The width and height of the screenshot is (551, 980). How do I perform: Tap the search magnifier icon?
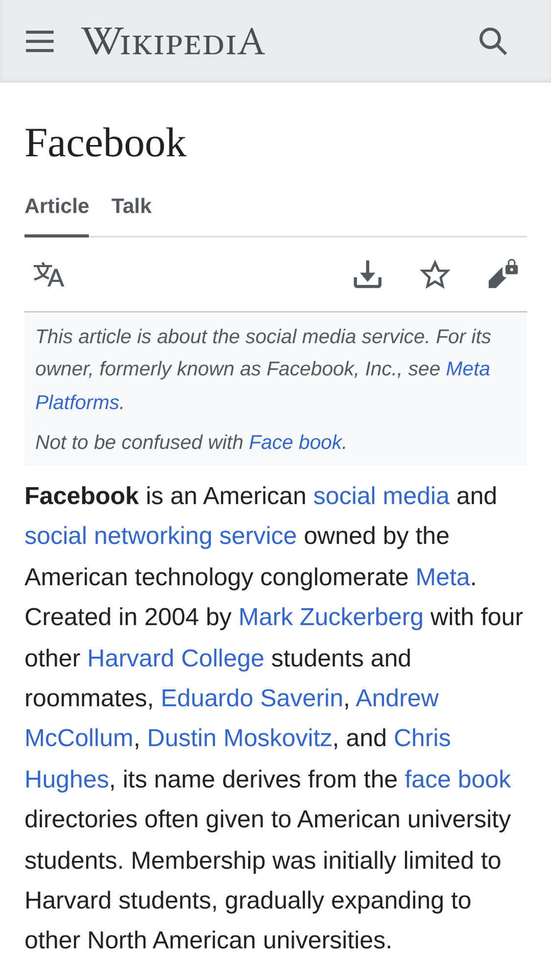pos(493,41)
